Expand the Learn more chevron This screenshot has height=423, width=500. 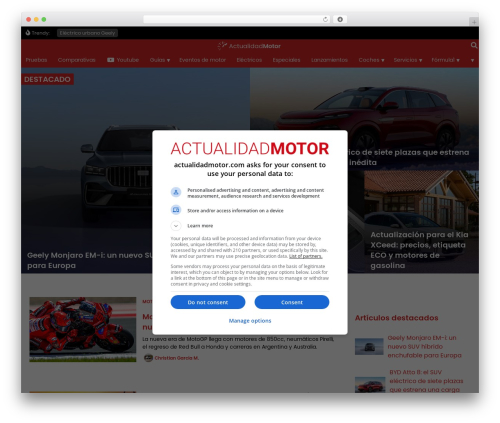176,226
